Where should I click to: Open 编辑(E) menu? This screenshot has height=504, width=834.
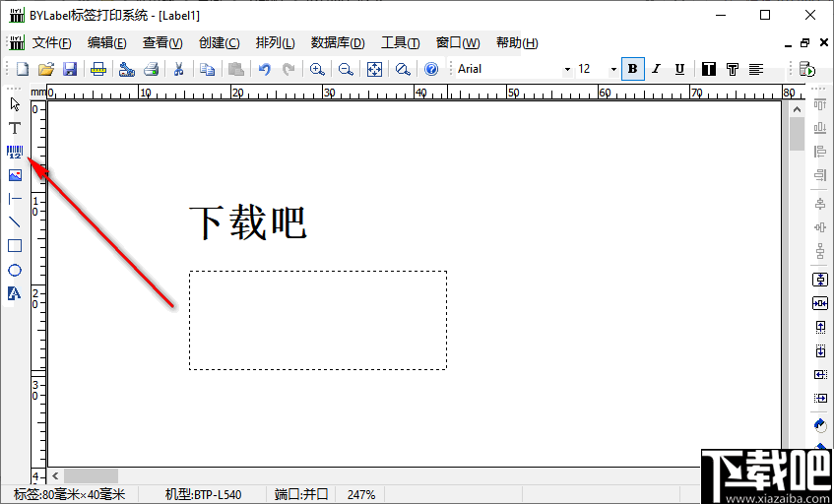[x=107, y=43]
